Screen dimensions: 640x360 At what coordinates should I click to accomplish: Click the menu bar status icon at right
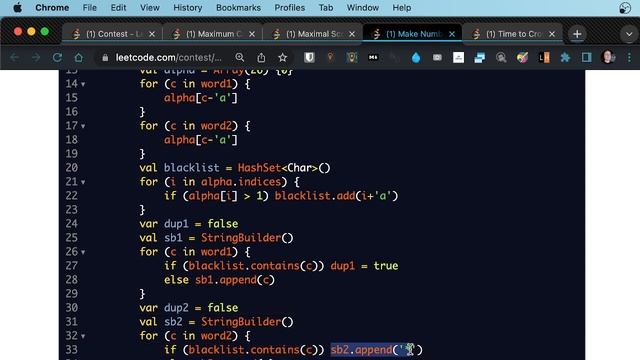click(625, 8)
